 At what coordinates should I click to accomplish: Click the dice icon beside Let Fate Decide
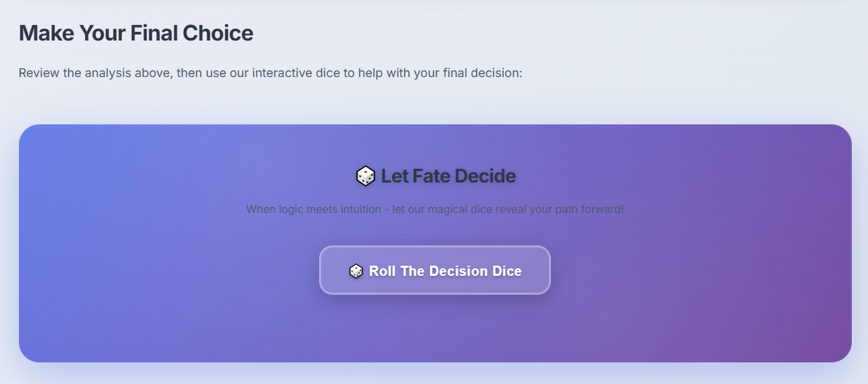(x=365, y=176)
